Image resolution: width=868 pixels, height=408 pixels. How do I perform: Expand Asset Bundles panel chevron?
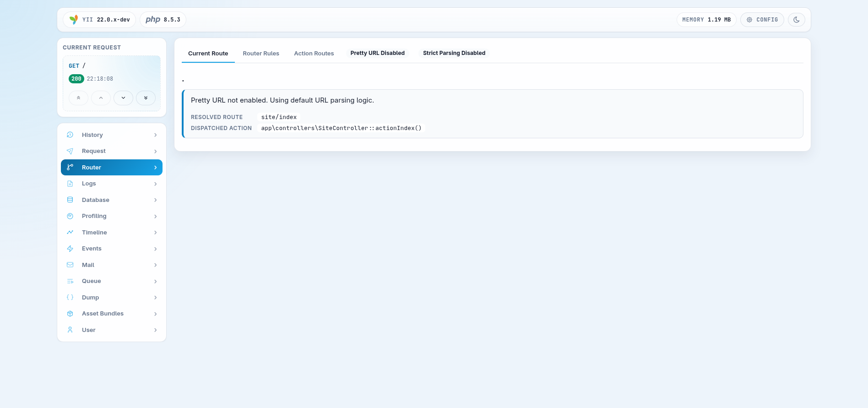pos(156,314)
